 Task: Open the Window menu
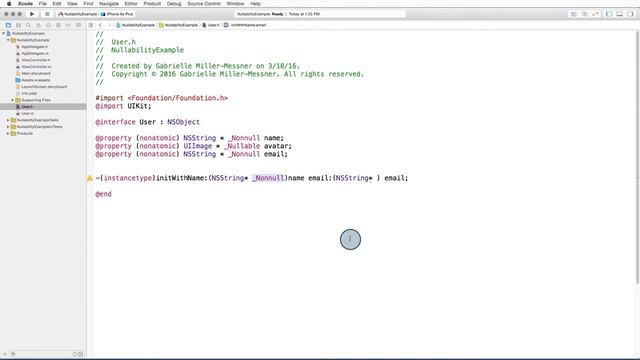point(235,4)
